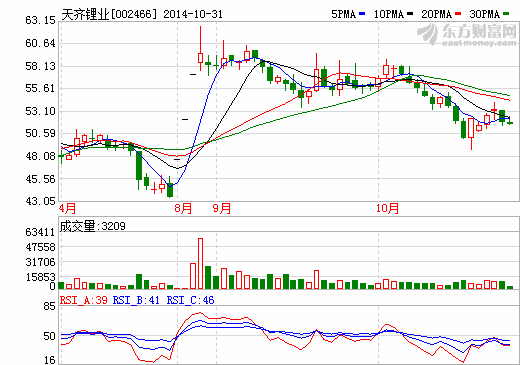Click the 50 RSI axis label
The width and height of the screenshot is (520, 365).
(x=50, y=336)
